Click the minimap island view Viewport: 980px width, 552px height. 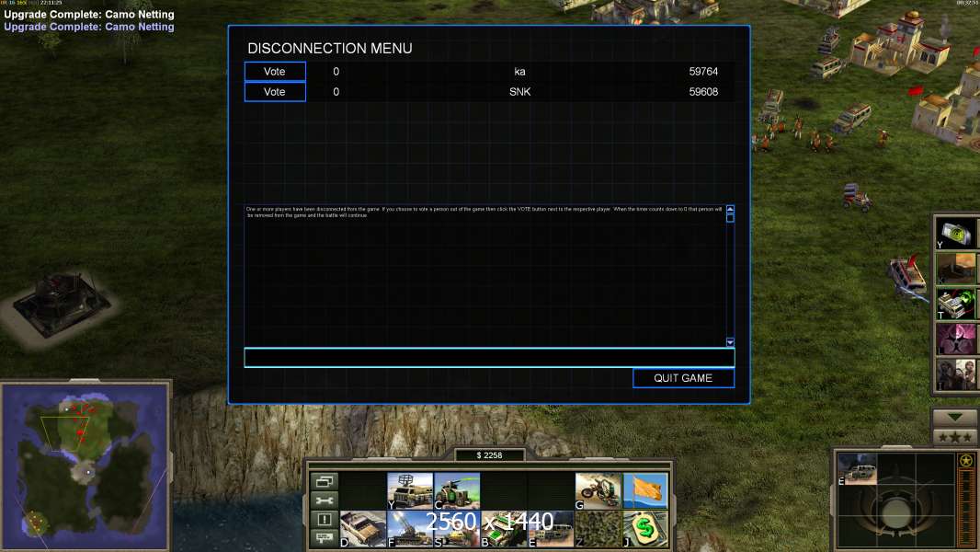click(85, 466)
